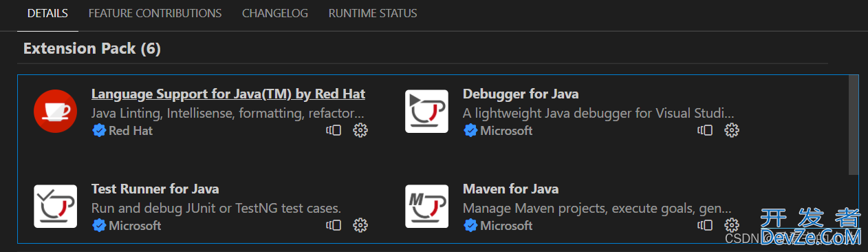Click the extension pack list scrollbar

point(854,125)
